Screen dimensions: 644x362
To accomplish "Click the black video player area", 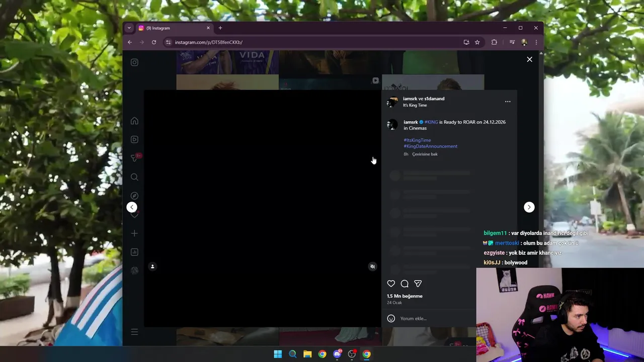I will tap(263, 209).
